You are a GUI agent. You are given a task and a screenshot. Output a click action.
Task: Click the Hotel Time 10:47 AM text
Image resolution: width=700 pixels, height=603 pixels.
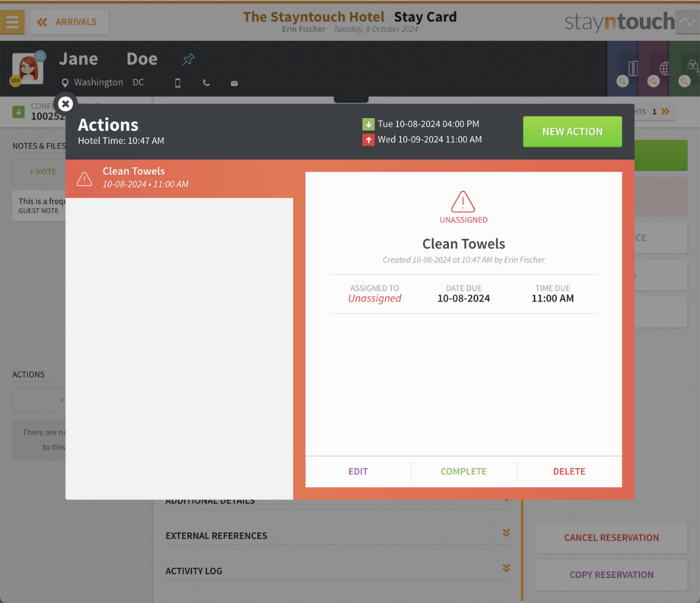[x=121, y=141]
